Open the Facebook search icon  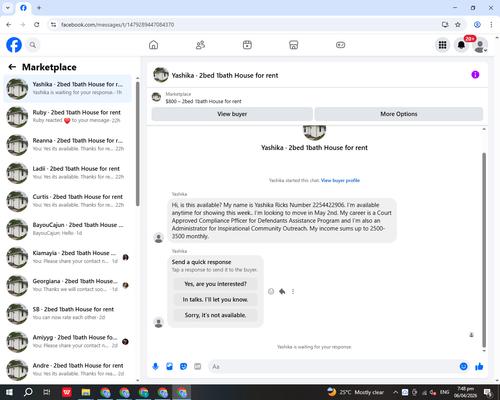coord(33,45)
